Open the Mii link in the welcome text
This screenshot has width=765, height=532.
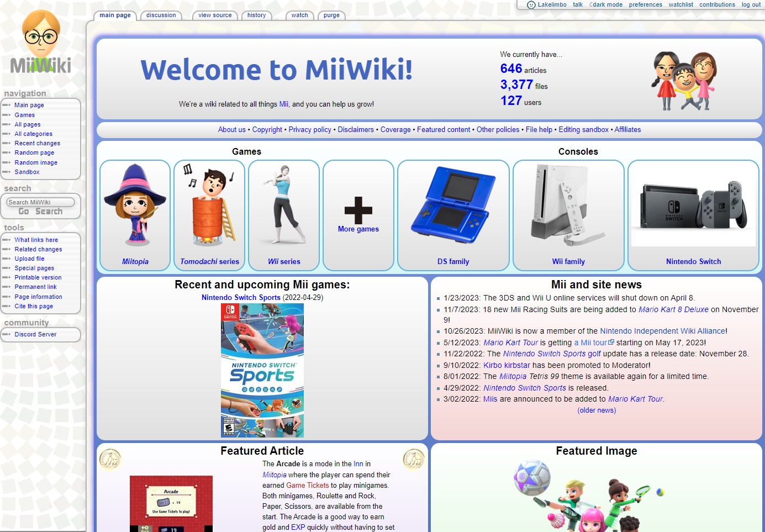(283, 104)
